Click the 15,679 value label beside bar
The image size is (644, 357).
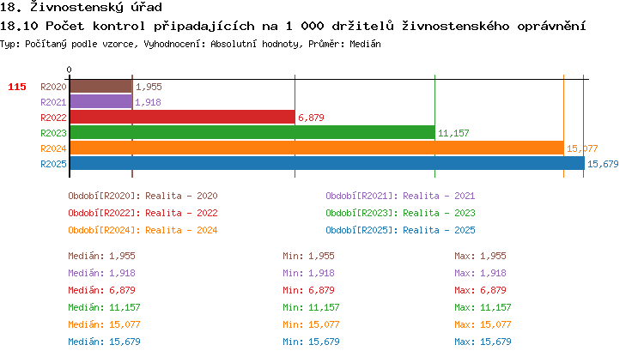tap(603, 164)
